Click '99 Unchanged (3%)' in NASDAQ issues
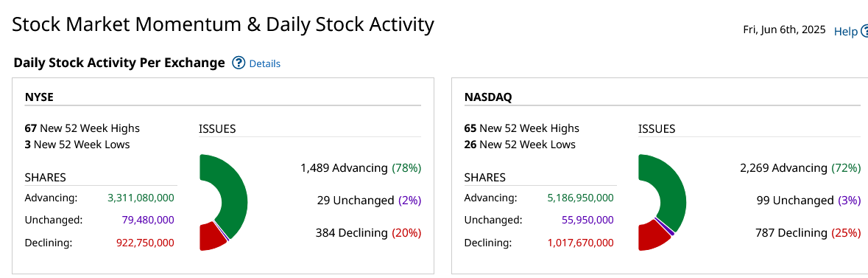The height and width of the screenshot is (278, 868). (808, 201)
